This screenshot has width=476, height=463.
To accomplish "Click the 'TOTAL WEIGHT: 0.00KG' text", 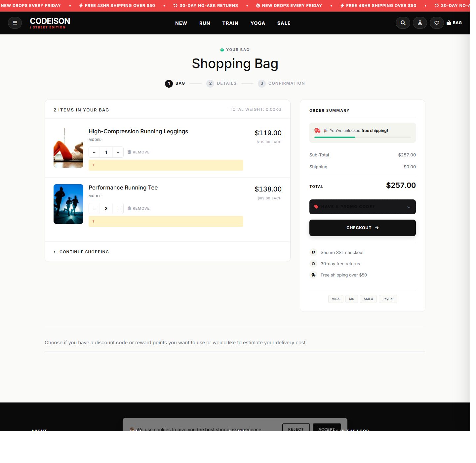I will 256,109.
